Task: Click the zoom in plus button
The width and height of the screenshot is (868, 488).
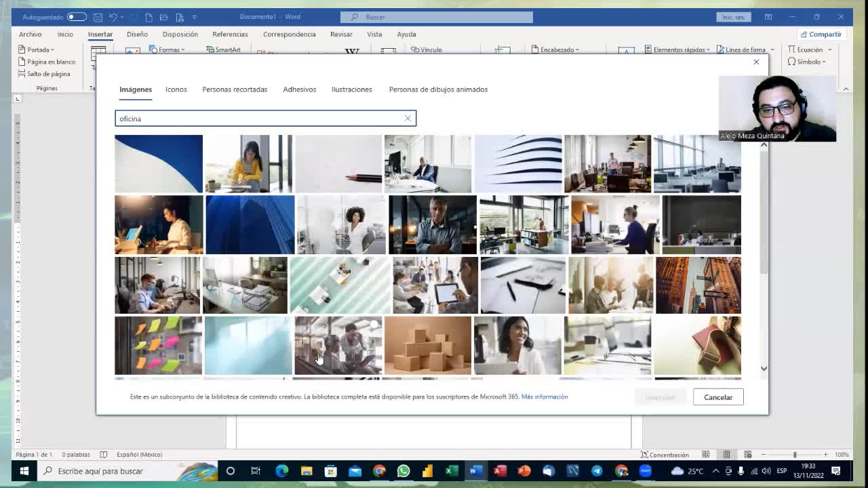Action: coord(825,455)
